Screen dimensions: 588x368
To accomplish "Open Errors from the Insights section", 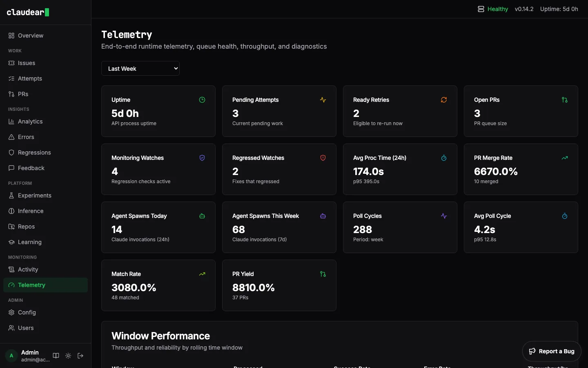I will pyautogui.click(x=26, y=137).
